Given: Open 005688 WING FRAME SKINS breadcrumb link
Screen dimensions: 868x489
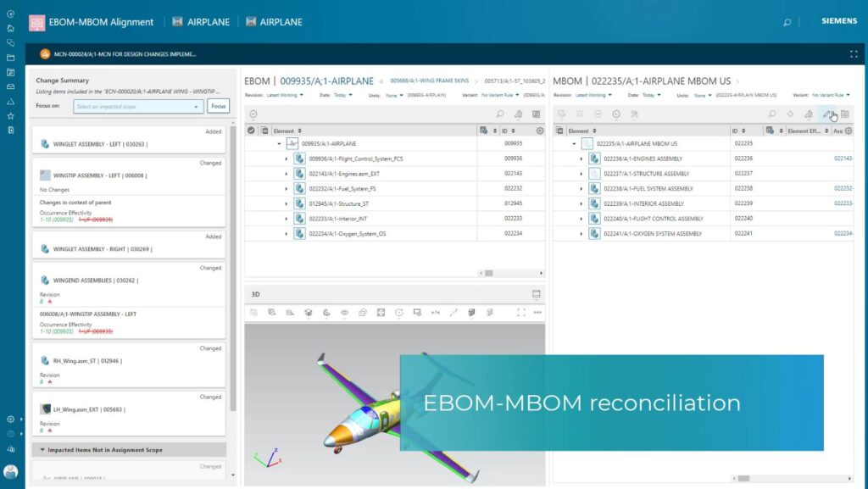Looking at the screenshot, I should (429, 81).
